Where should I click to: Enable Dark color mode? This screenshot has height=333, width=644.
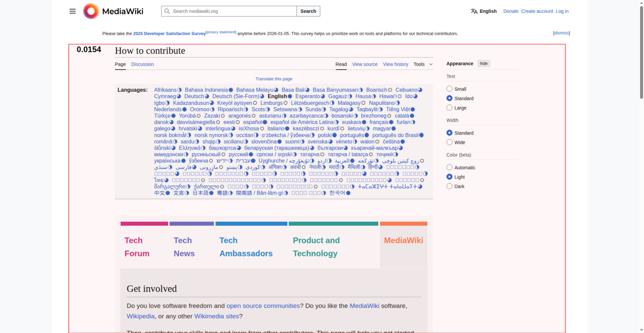point(450,186)
